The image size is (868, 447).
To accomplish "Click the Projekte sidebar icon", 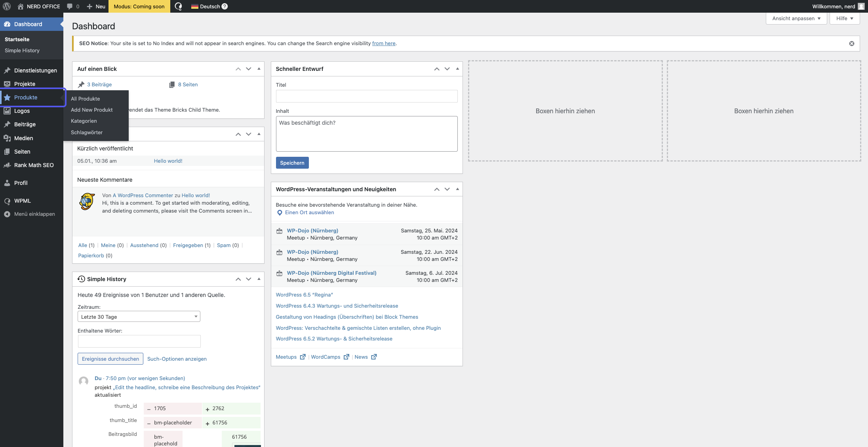I will coord(7,84).
